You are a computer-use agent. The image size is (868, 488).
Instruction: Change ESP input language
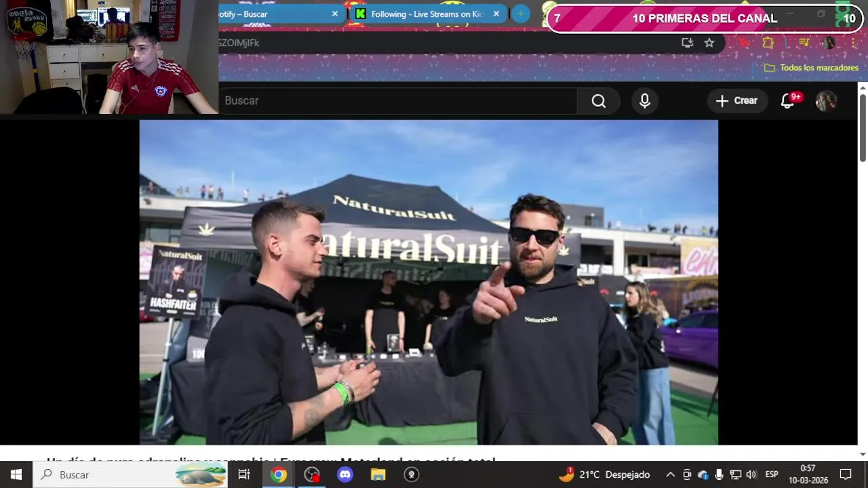[x=772, y=474]
